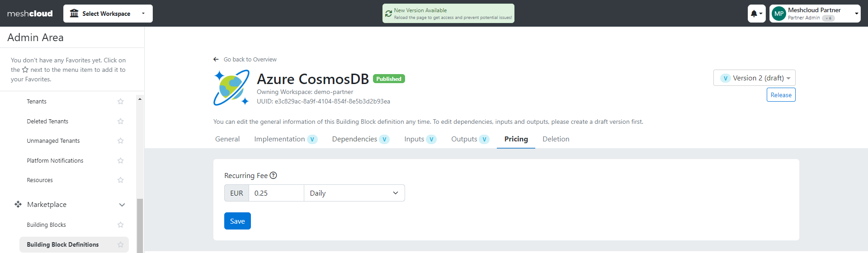Click the Recurring Fee help icon
The width and height of the screenshot is (868, 253).
tap(273, 175)
